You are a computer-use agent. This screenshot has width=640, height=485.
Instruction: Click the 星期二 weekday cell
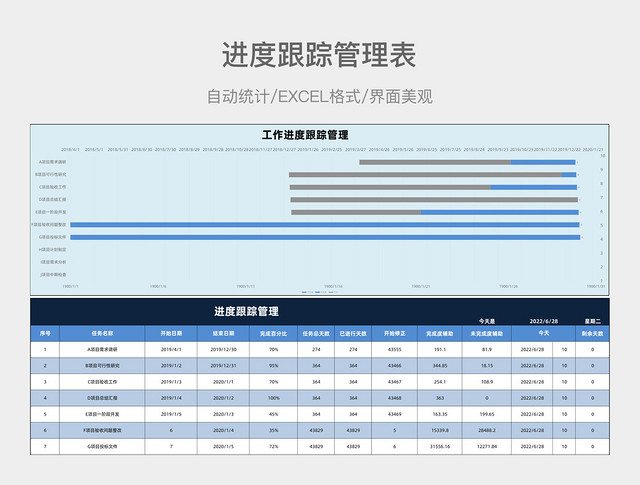click(592, 321)
